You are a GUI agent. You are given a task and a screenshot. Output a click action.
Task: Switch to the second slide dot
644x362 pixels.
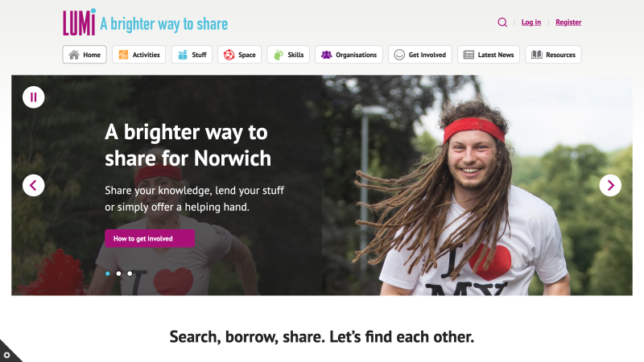[x=118, y=274]
